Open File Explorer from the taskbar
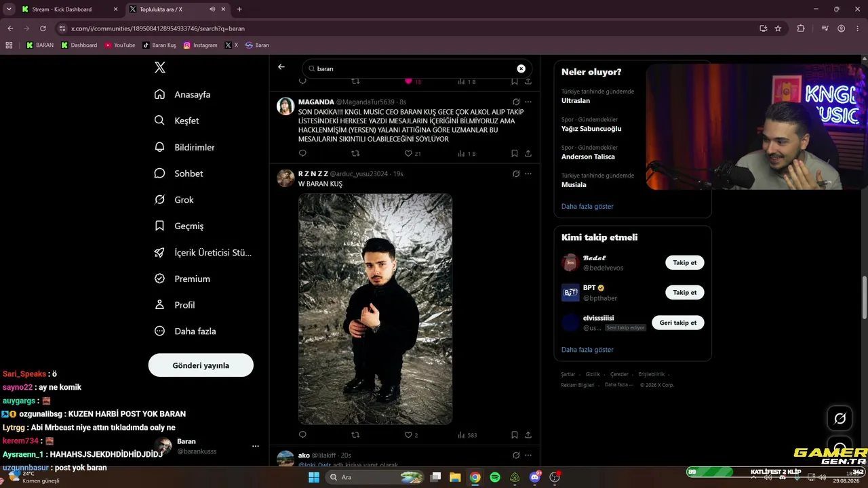 [455, 477]
